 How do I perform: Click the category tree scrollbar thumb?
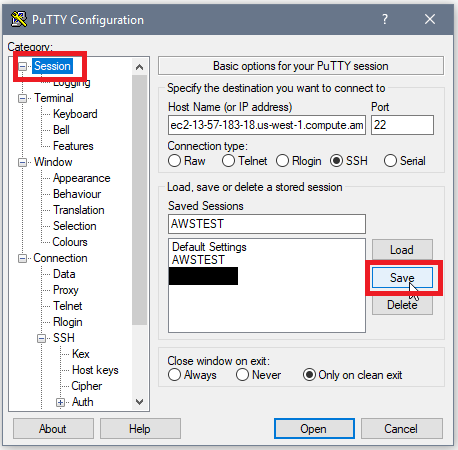point(140,200)
